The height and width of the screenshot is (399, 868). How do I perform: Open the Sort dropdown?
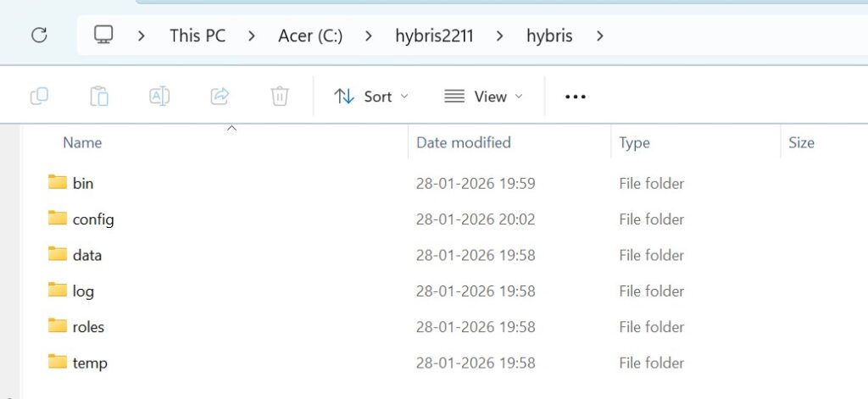[371, 97]
